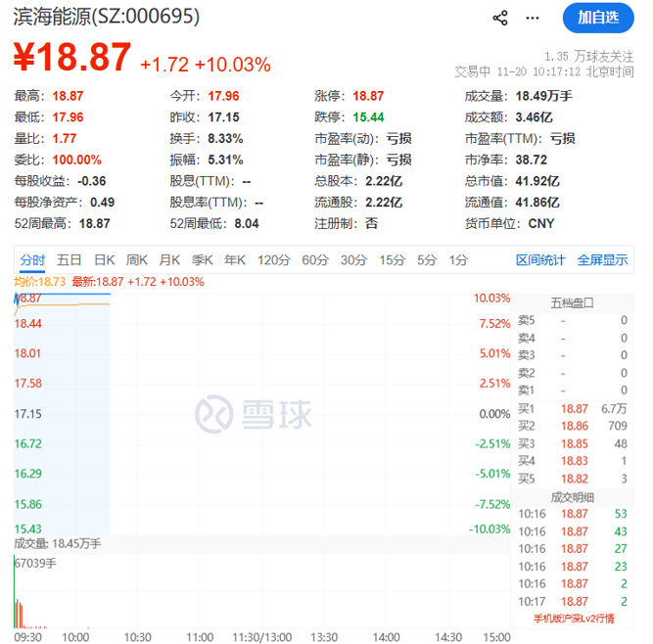
Task: Switch to the 日K chart tab
Action: pos(105,259)
